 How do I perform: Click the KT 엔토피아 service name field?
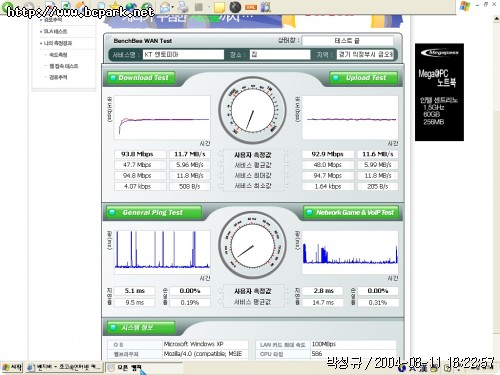(x=183, y=55)
